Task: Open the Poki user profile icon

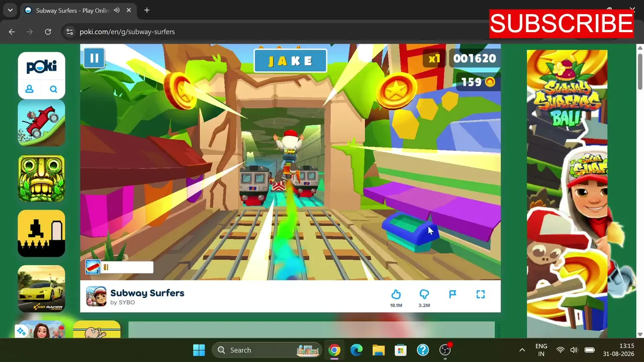Action: point(30,89)
